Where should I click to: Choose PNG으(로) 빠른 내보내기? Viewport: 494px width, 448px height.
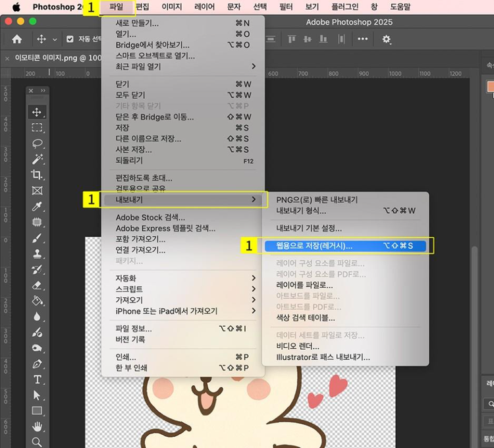(345, 200)
